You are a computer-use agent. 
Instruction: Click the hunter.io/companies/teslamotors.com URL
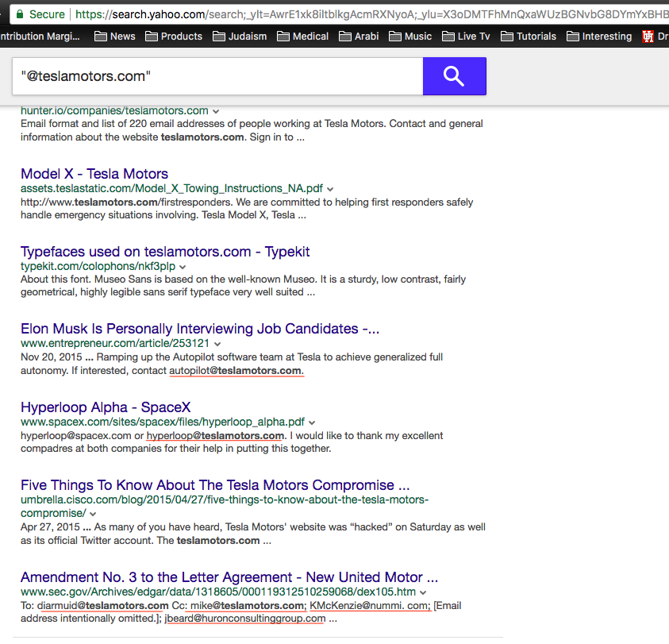pos(114,110)
